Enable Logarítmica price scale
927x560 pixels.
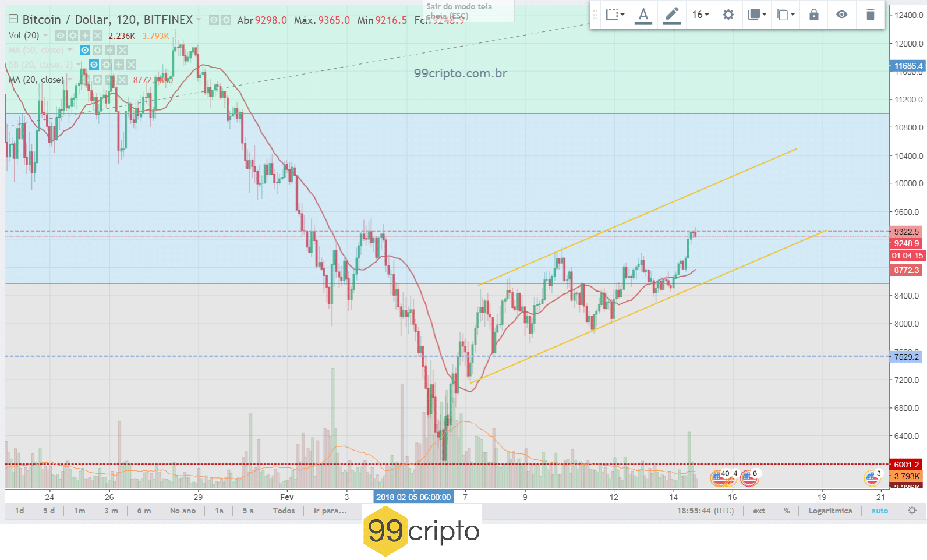(x=830, y=511)
